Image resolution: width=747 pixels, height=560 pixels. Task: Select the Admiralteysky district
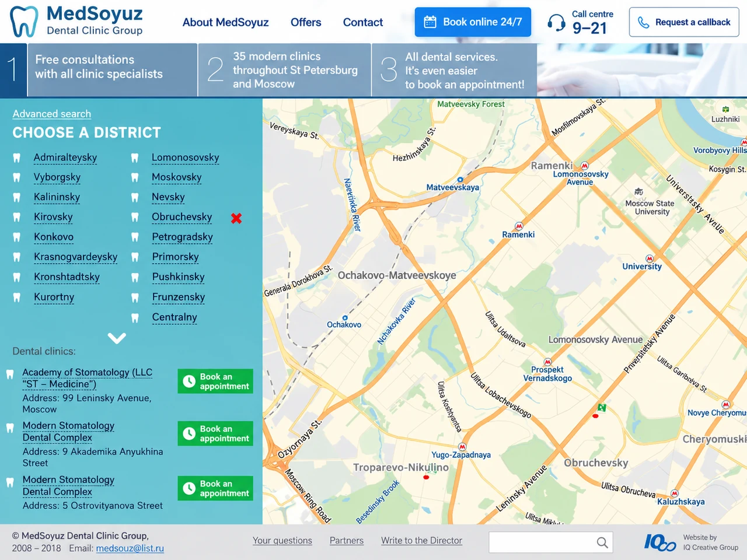point(65,157)
